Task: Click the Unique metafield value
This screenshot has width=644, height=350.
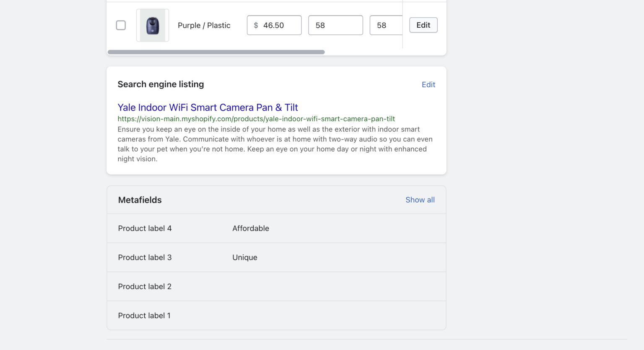Action: [245, 257]
